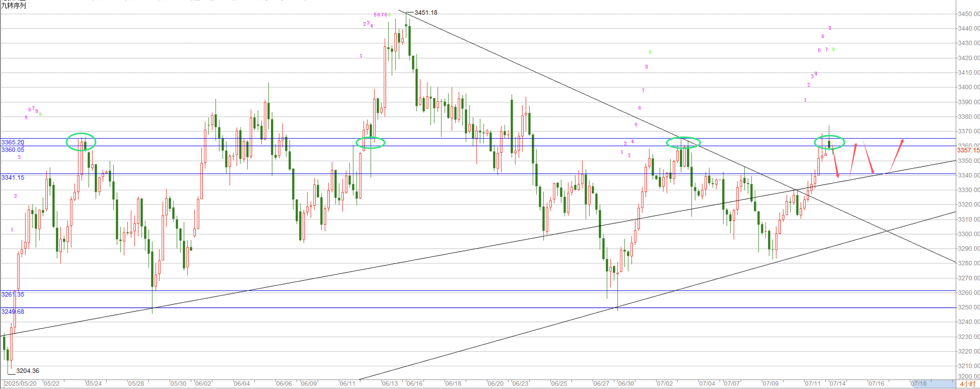Click the 3249.68 horizontal line label
The image size is (980, 389).
(13, 312)
